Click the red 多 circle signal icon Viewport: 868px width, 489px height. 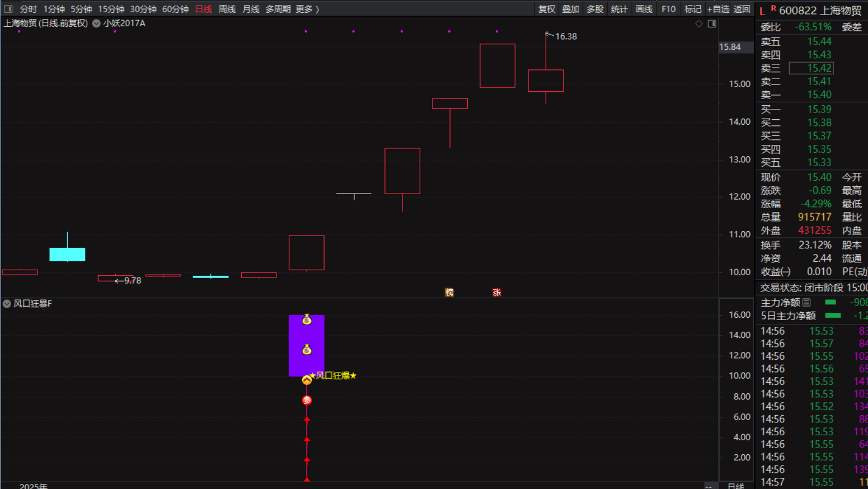tap(307, 401)
